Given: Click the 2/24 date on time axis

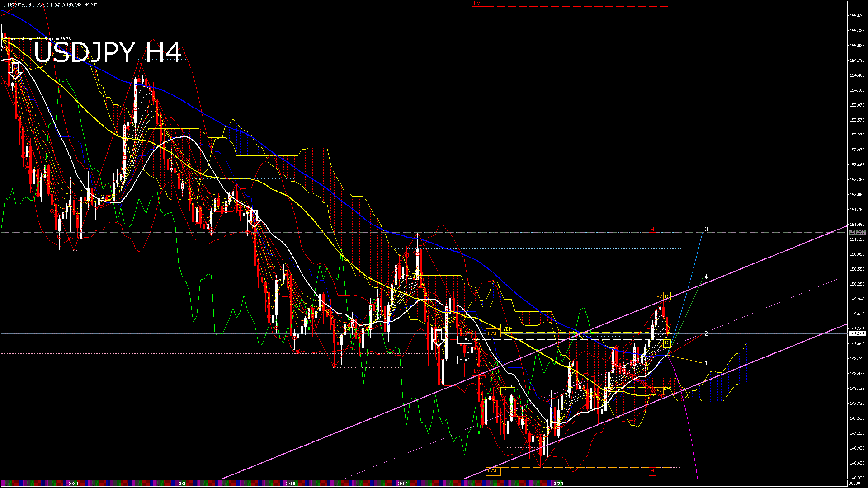Looking at the screenshot, I should click(x=74, y=483).
